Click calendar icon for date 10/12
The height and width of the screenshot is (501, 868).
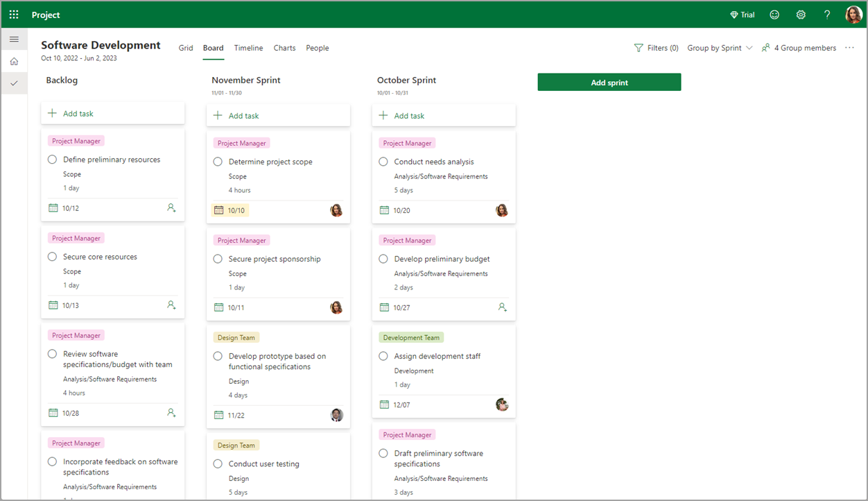tap(53, 207)
